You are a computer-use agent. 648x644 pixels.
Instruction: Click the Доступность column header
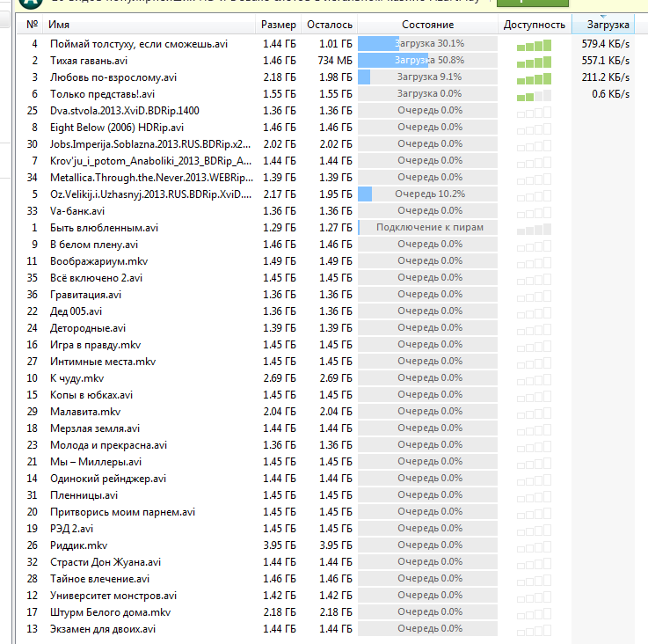click(x=535, y=25)
